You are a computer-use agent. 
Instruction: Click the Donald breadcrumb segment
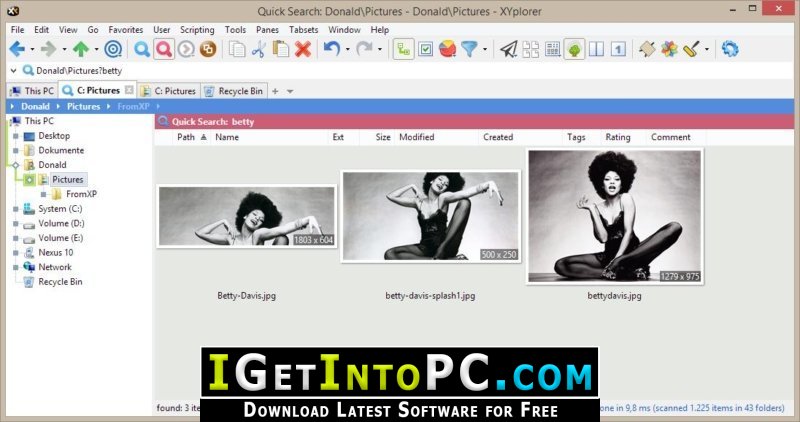[x=35, y=106]
